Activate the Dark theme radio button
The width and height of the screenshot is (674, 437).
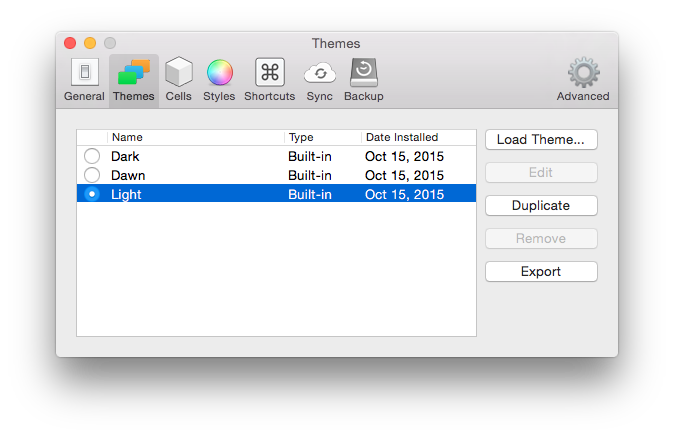(x=92, y=156)
